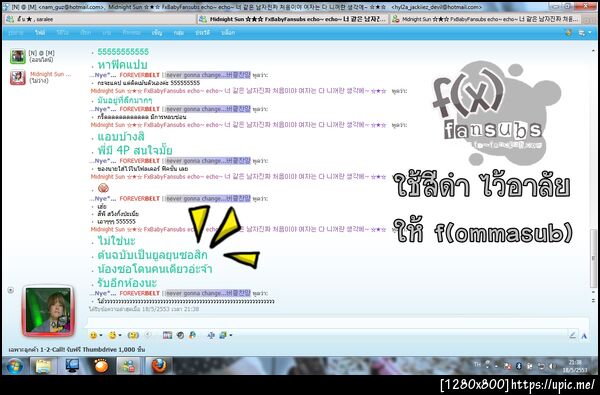The image size is (600, 395).
Task: Click the large display picture beside the input box
Action: [48, 310]
